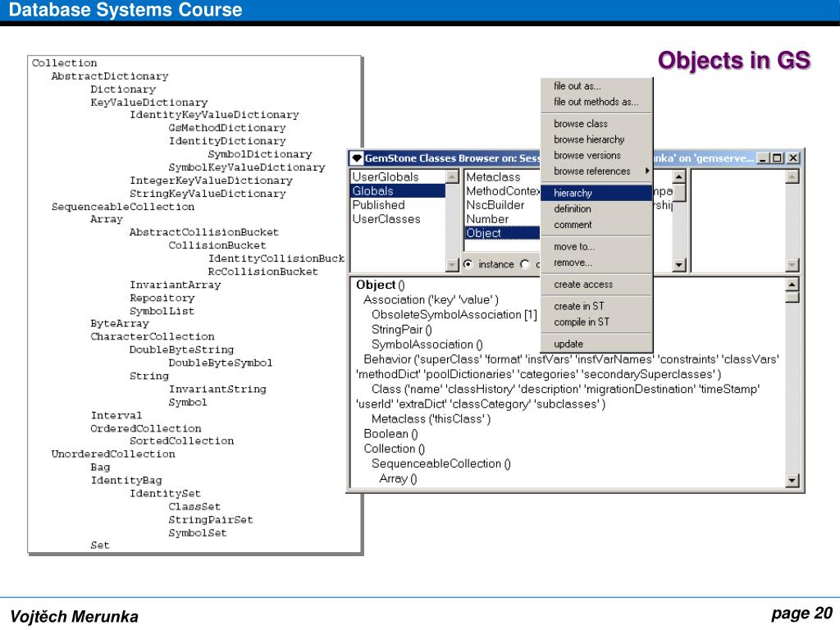Click 'browse class' in the context menu
Screen dimensions: 840x630
pyautogui.click(x=580, y=124)
